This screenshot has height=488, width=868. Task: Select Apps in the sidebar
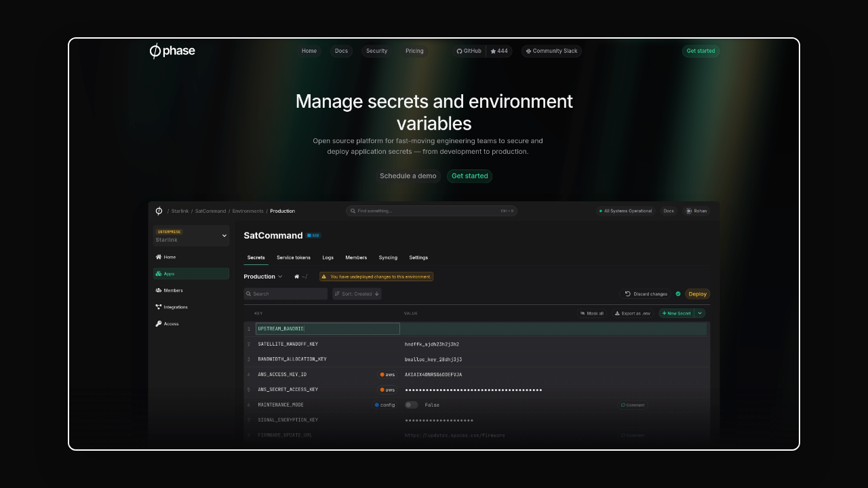click(x=168, y=273)
